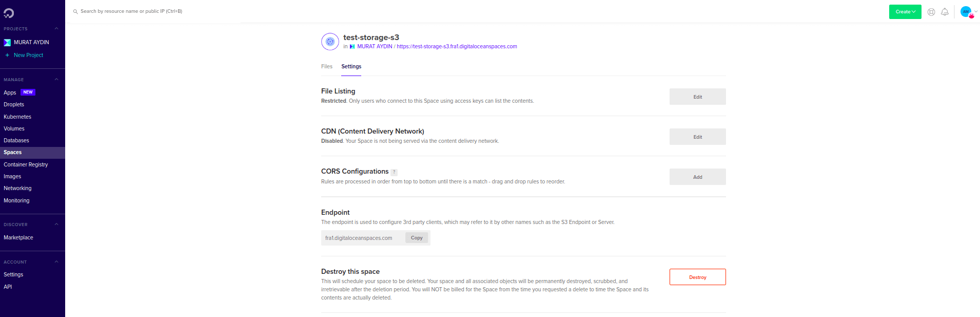
Task: Click the Restricted status text
Action: click(334, 101)
